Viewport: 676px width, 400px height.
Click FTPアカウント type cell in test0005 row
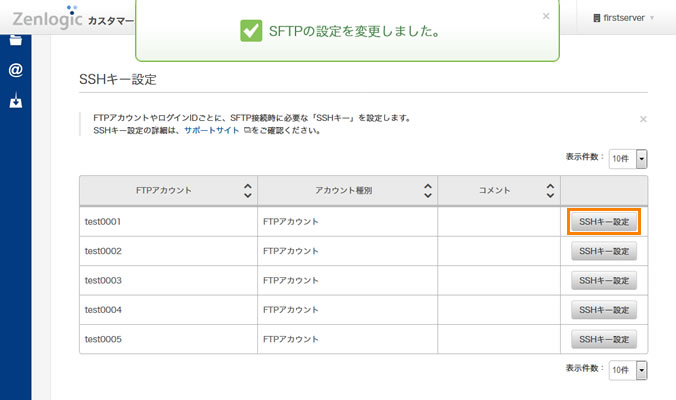click(x=347, y=339)
